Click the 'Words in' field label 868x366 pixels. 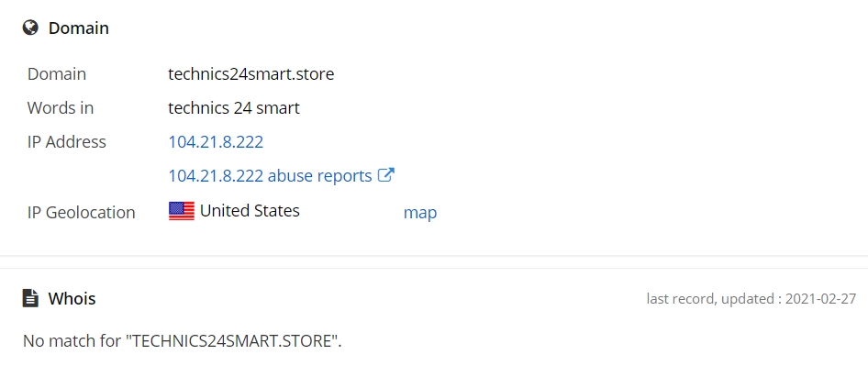(x=61, y=108)
